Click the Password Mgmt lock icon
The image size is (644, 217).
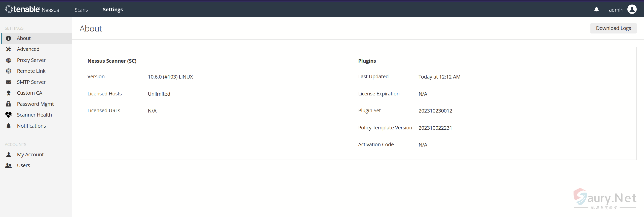click(9, 104)
